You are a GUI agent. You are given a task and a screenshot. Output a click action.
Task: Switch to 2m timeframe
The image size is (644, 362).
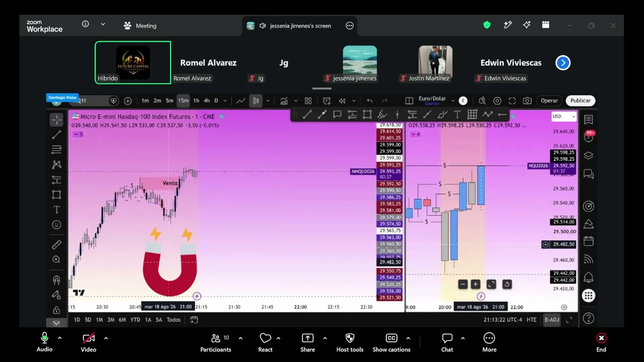pos(157,101)
